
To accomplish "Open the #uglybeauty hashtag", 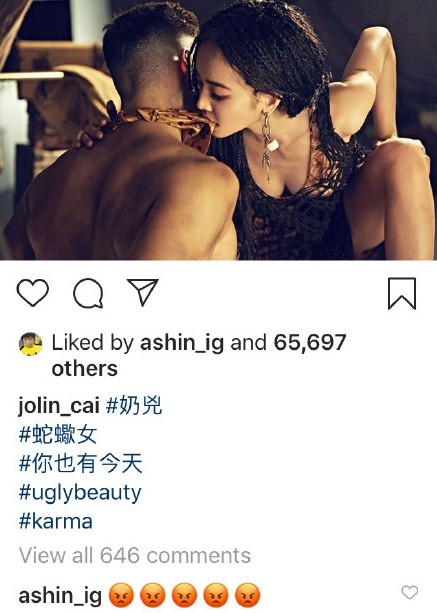I will (80, 493).
